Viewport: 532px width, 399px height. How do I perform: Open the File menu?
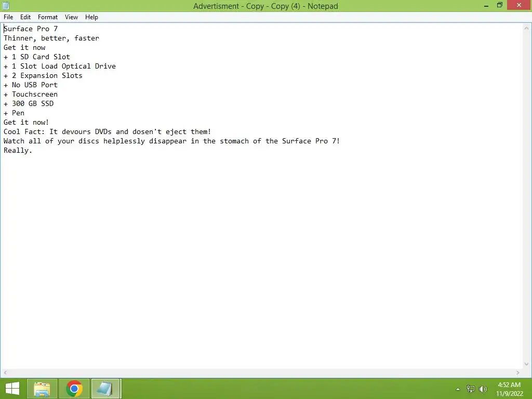8,17
